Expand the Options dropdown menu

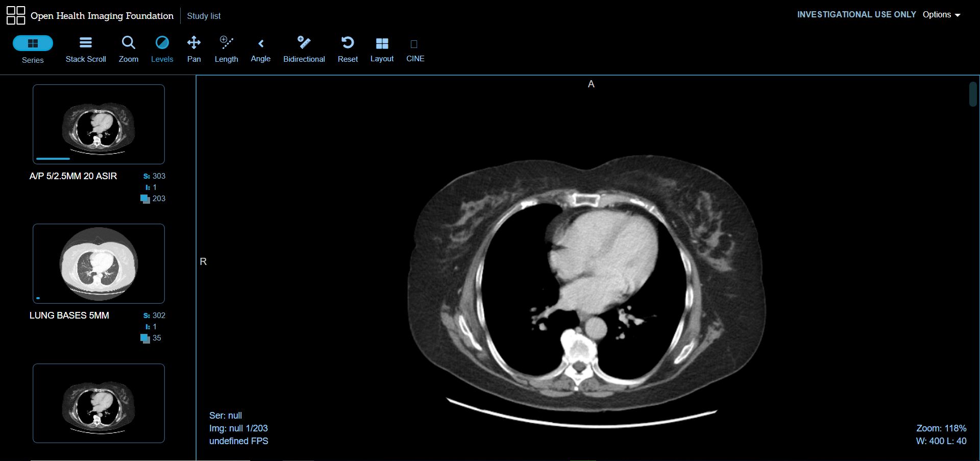coord(941,15)
